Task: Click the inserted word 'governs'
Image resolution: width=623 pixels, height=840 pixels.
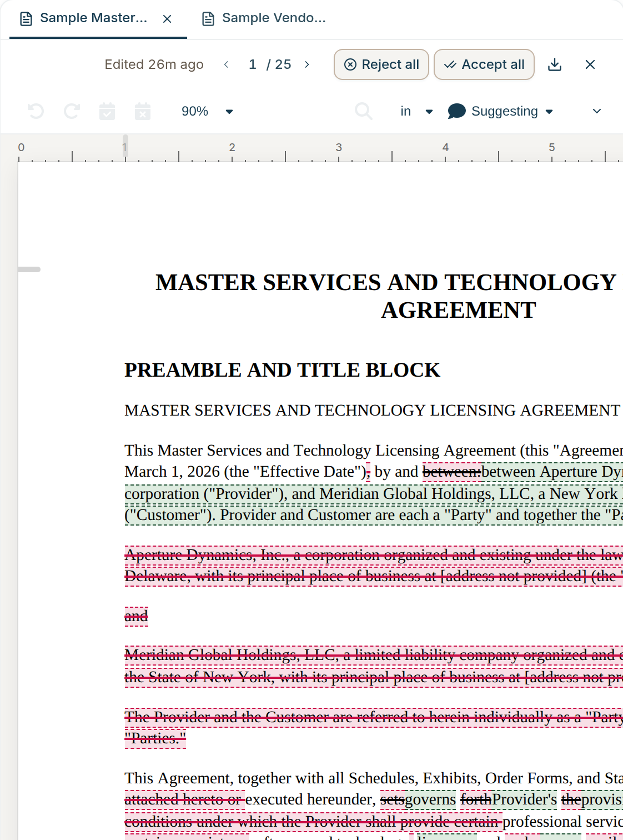Action: click(430, 799)
